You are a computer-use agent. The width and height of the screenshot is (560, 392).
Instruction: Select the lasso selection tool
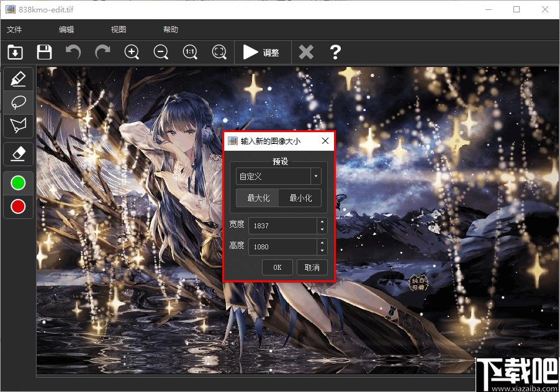click(x=18, y=102)
